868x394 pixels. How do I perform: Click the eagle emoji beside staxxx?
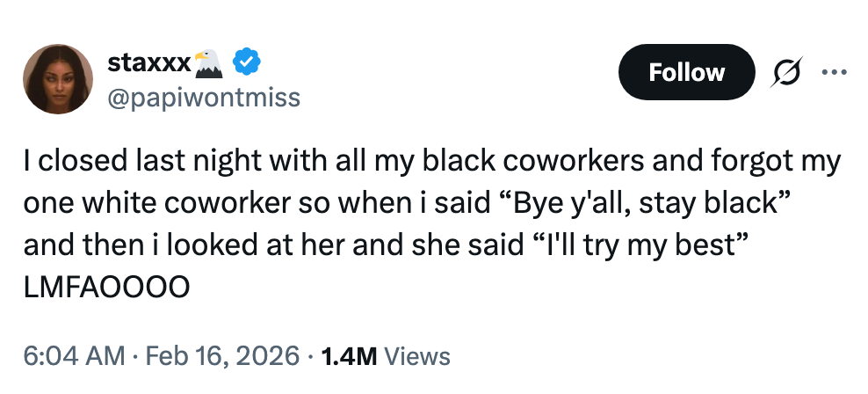point(207,62)
